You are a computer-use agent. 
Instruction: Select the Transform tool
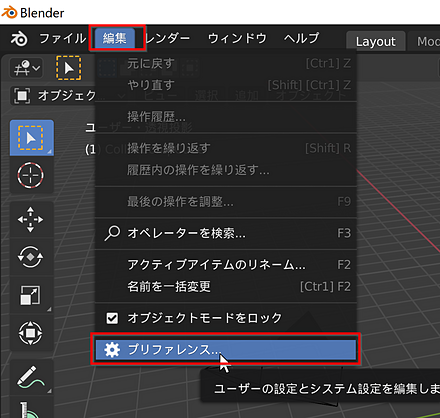(x=30, y=333)
